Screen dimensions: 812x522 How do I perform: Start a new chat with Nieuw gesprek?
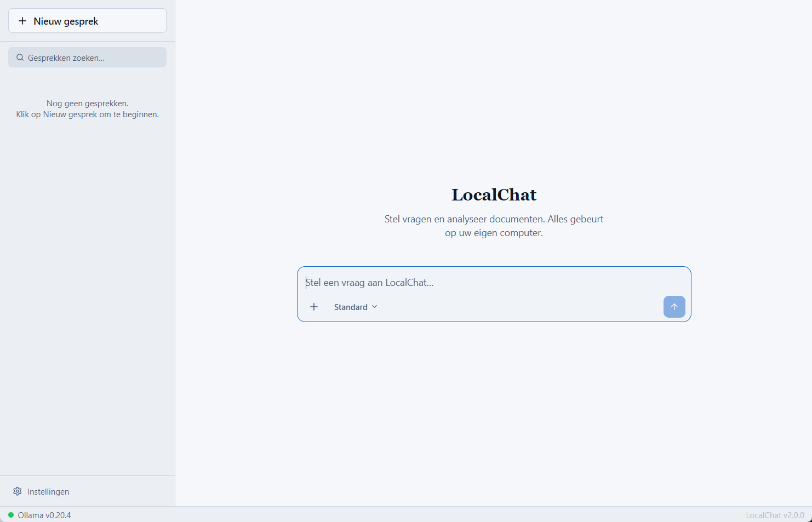click(x=87, y=21)
